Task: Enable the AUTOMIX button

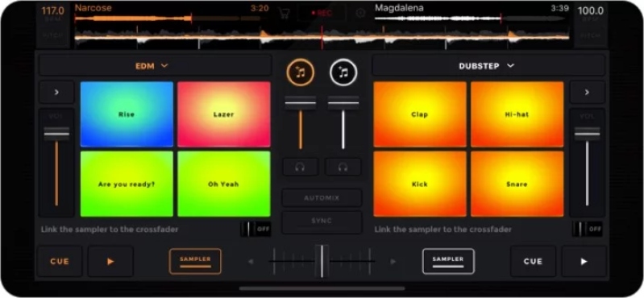Action: [x=322, y=198]
